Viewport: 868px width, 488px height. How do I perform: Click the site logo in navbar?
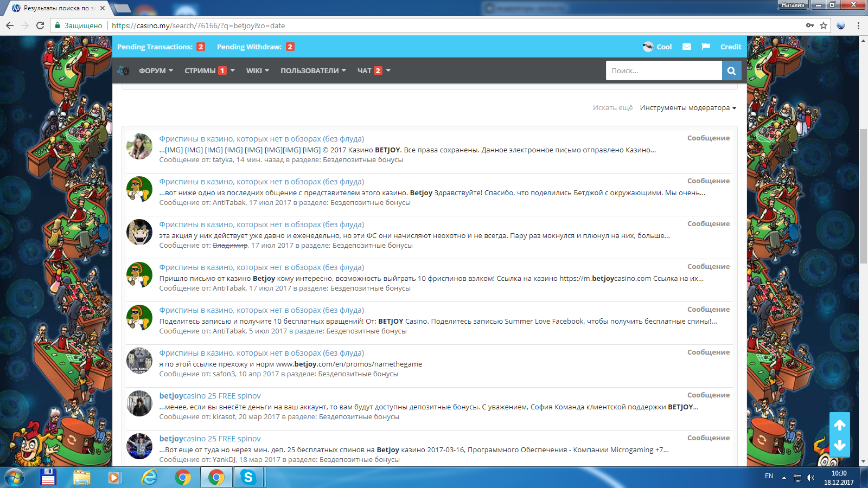pyautogui.click(x=123, y=70)
